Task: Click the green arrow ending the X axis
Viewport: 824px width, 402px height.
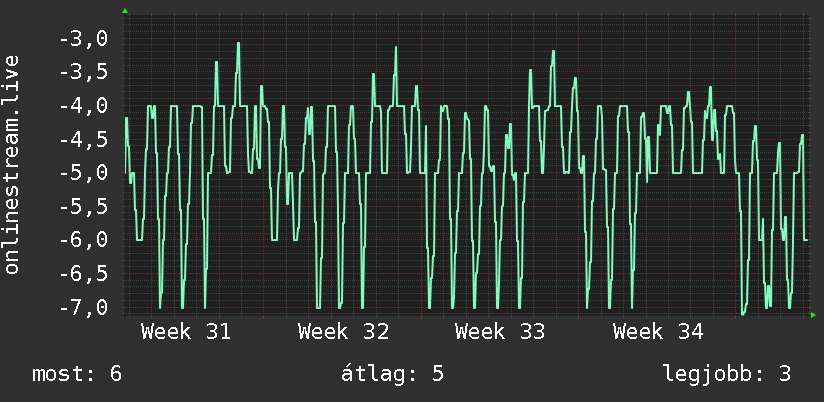Action: click(813, 315)
